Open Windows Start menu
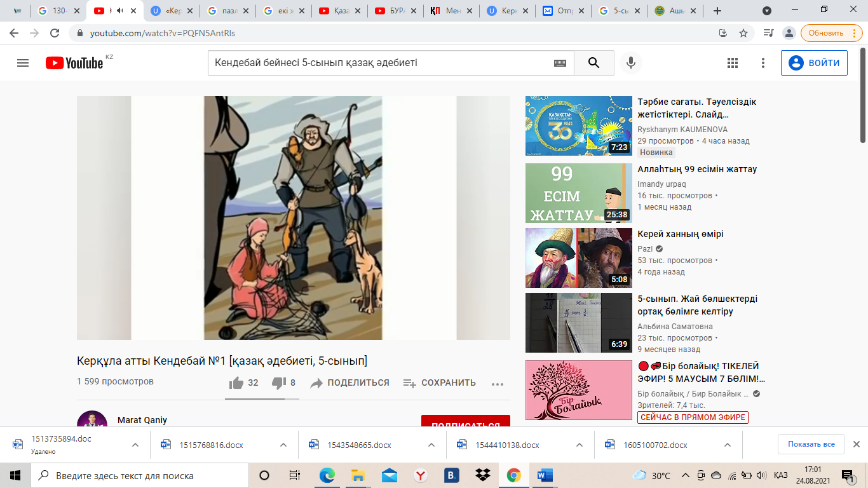Viewport: 868px width, 488px height. pos(15,475)
